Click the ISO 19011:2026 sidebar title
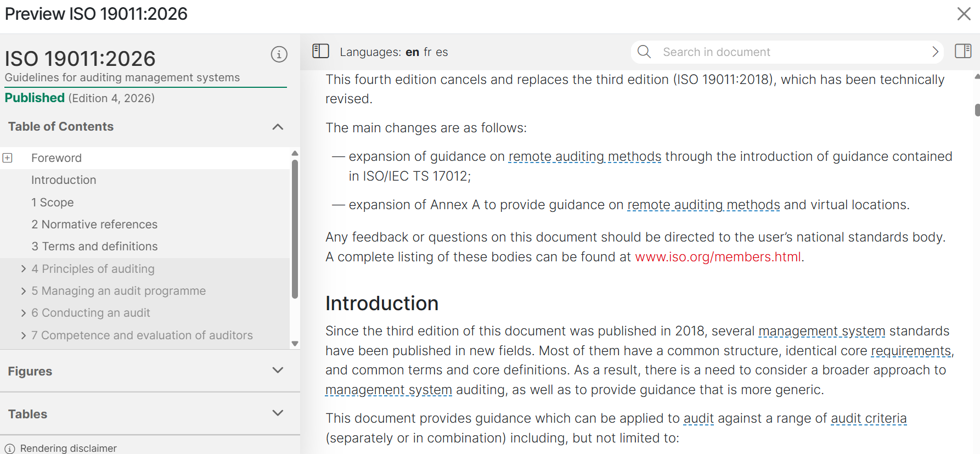The width and height of the screenshot is (980, 454). [80, 59]
